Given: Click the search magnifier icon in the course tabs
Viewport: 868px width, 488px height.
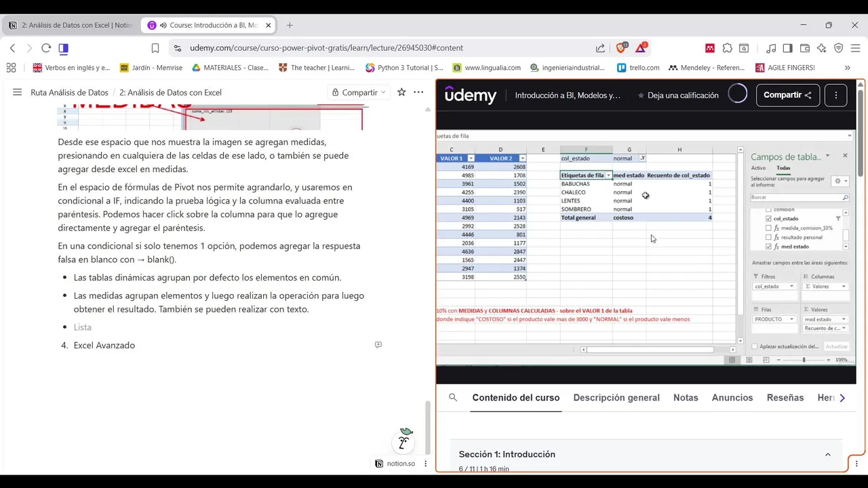Looking at the screenshot, I should (x=453, y=398).
